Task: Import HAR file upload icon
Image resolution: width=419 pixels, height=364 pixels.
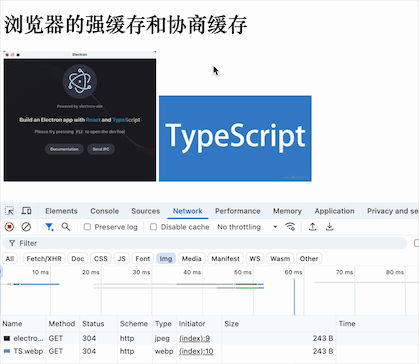Action: [x=312, y=227]
